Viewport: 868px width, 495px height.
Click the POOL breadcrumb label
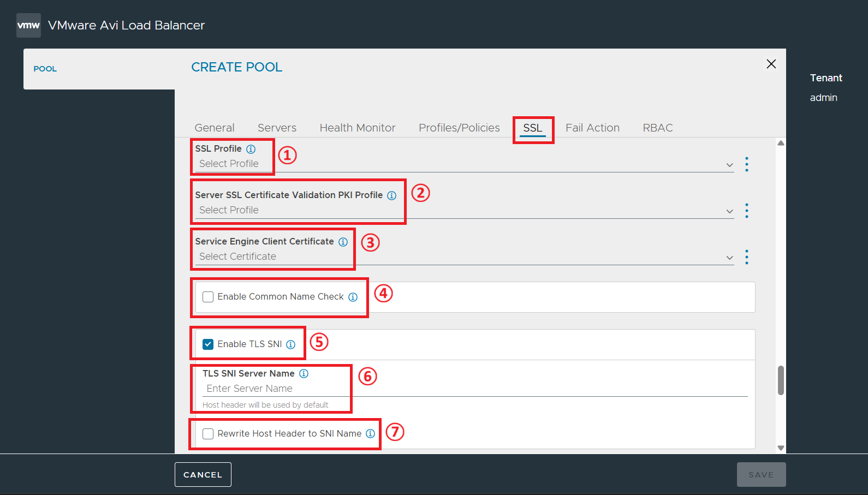coord(45,69)
